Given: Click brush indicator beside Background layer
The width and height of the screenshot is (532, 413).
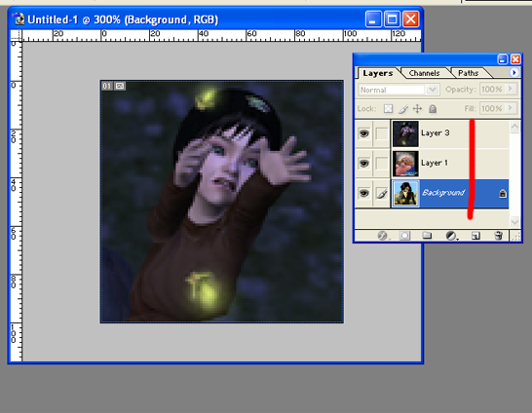Looking at the screenshot, I should (382, 193).
